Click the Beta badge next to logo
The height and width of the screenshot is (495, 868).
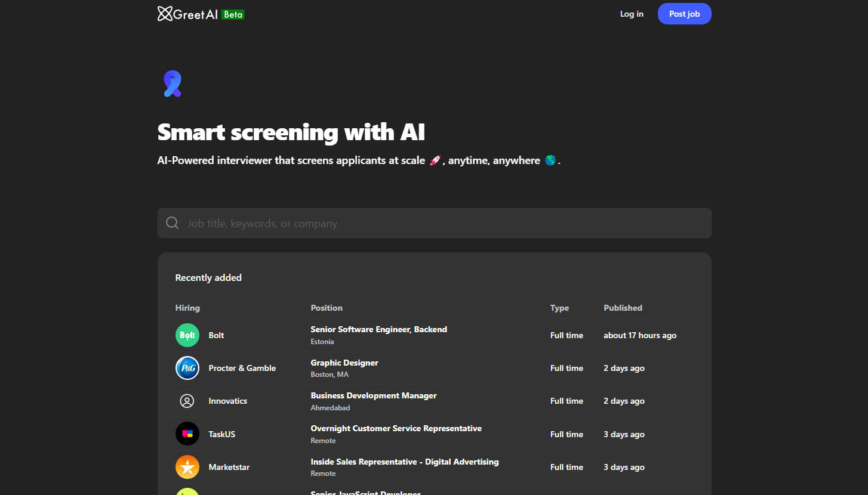click(233, 14)
